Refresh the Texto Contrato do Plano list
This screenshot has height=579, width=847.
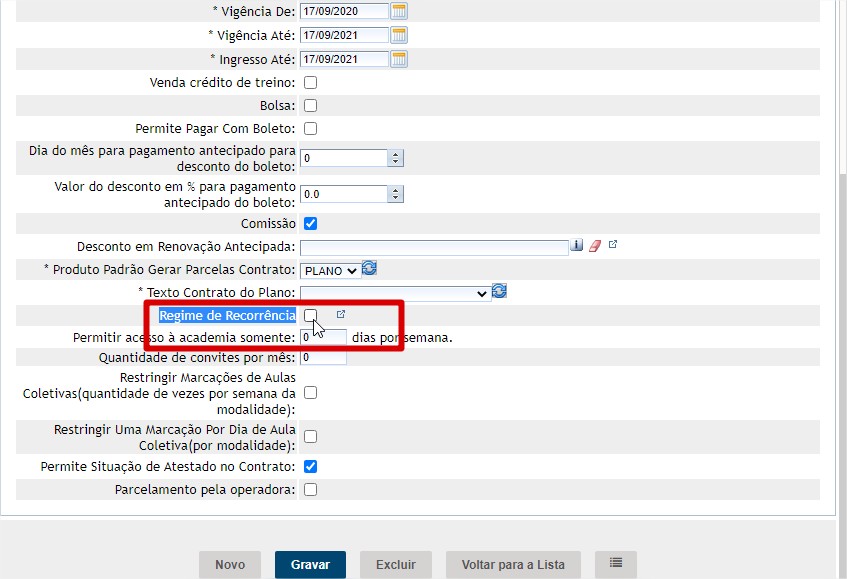(500, 291)
